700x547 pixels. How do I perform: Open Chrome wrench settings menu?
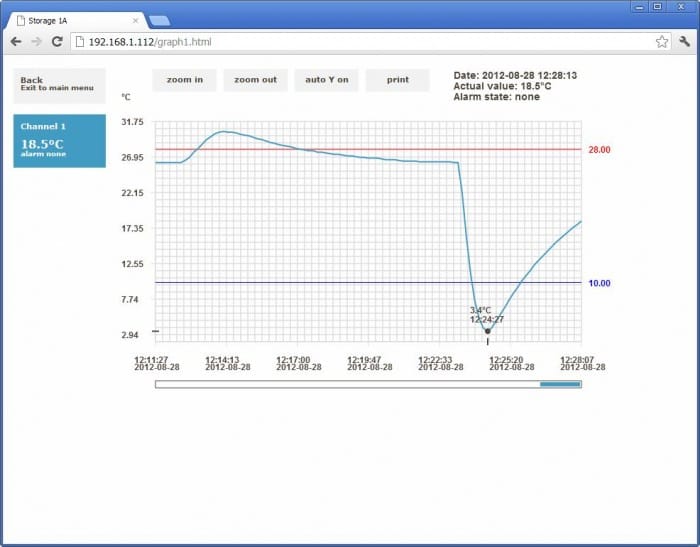684,42
